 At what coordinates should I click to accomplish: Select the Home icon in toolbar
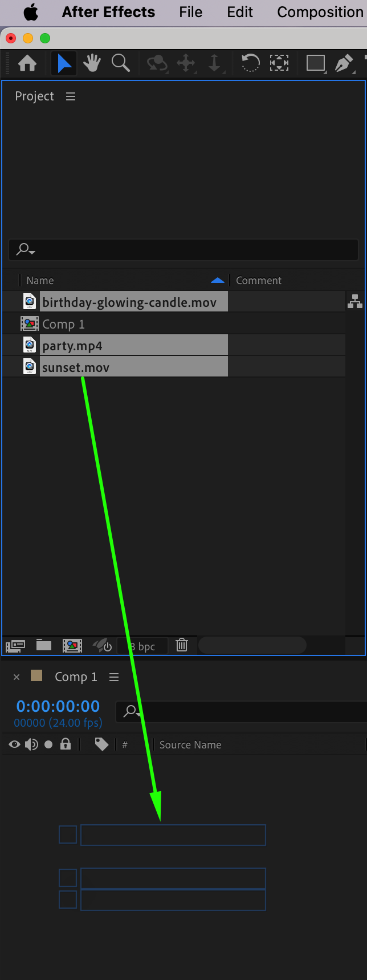click(x=27, y=63)
